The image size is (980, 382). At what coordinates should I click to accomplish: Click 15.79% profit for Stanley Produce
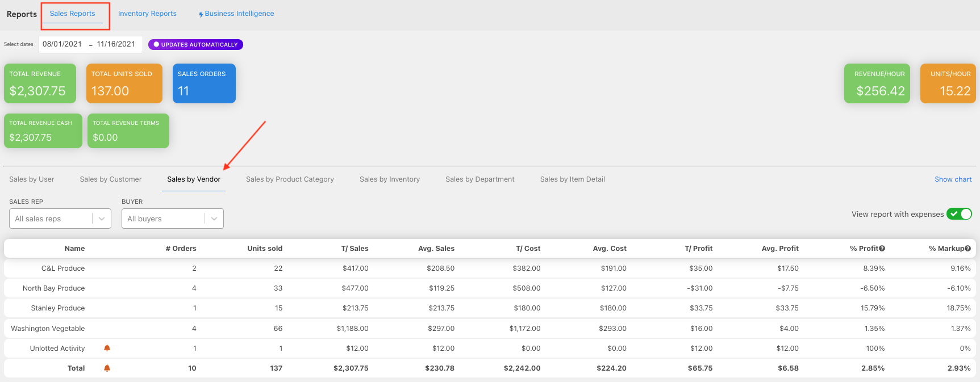tap(873, 308)
